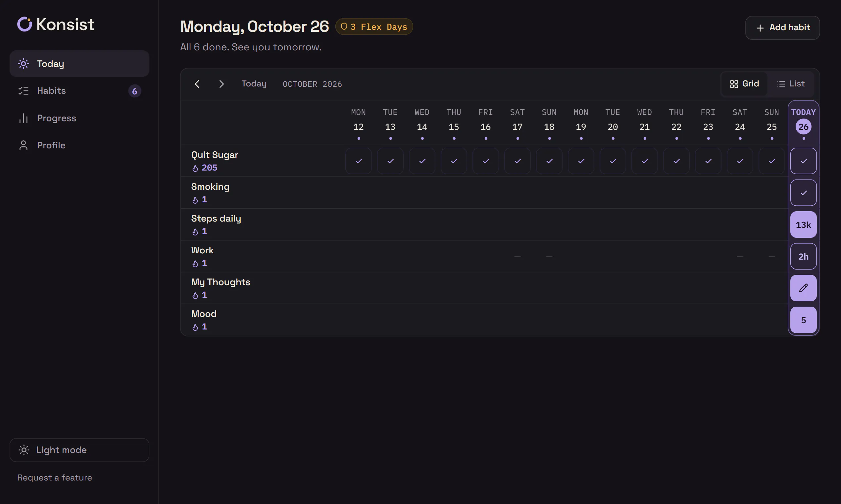
Task: Select the Quit Sugar habit name
Action: (x=215, y=155)
